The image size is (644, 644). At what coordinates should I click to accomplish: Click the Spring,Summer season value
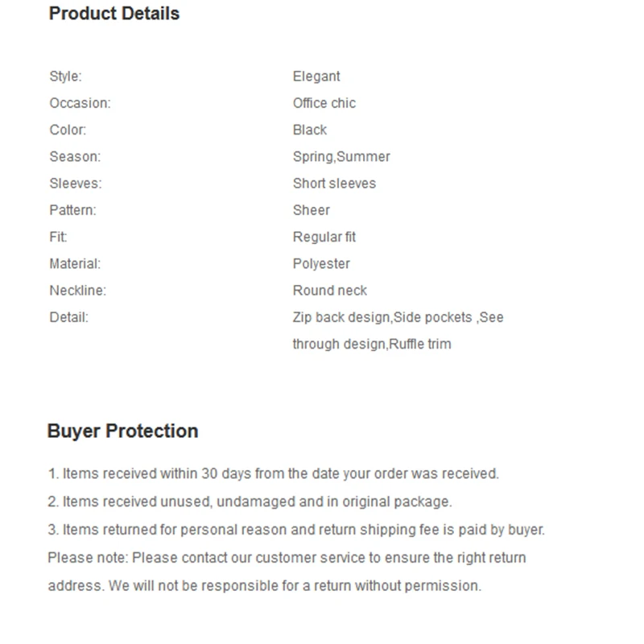341,157
